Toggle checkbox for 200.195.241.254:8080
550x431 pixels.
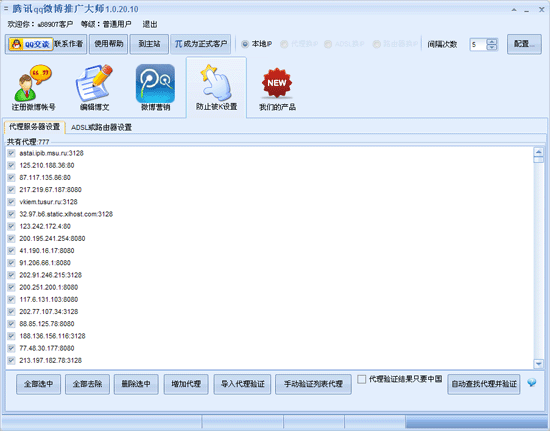click(11, 238)
